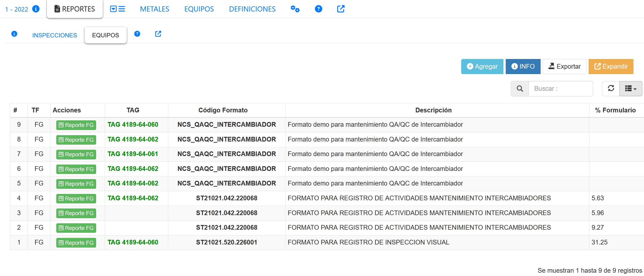
Task: Click the info icon next to 1 - 2022
Action: (36, 9)
